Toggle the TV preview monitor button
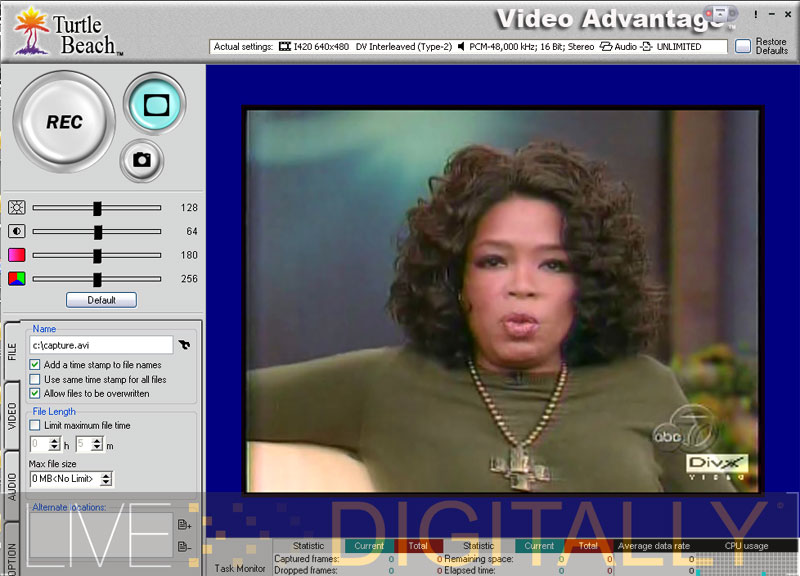 click(x=154, y=103)
